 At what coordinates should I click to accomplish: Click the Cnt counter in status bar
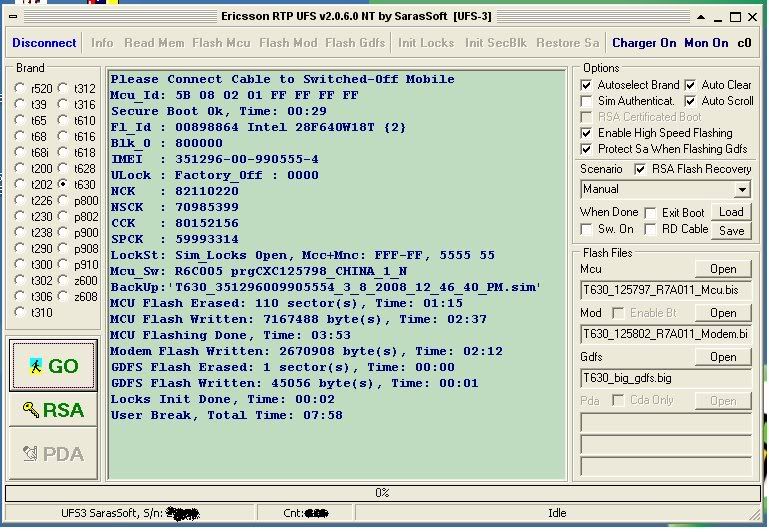305,513
